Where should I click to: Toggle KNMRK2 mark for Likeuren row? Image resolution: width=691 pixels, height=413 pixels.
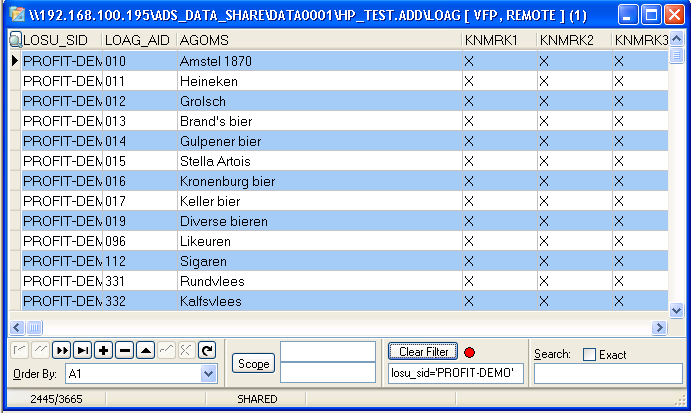click(544, 242)
